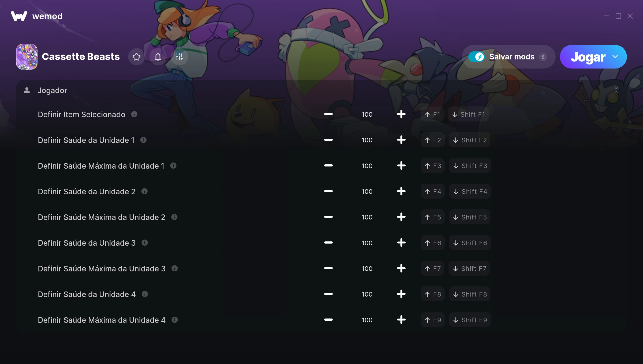The image size is (643, 364).
Task: Edit the F1 increase hotkey
Action: coord(432,114)
